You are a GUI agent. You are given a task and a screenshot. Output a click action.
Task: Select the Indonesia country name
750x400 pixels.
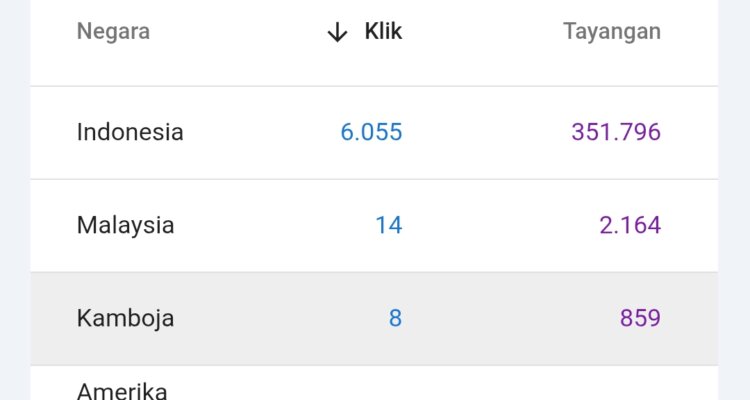pos(130,132)
